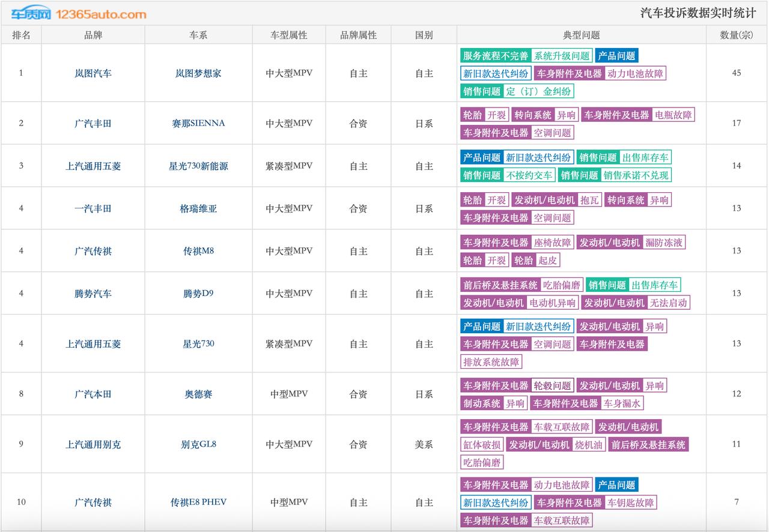Click the 汽车投诉数据实时统计 title
769x532 pixels.
[x=698, y=13]
